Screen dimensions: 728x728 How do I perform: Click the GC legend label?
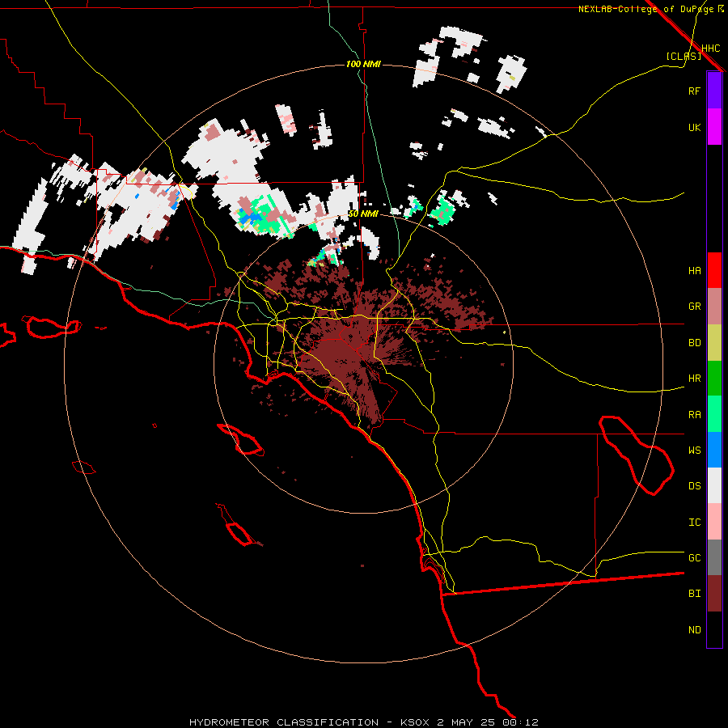pos(694,558)
